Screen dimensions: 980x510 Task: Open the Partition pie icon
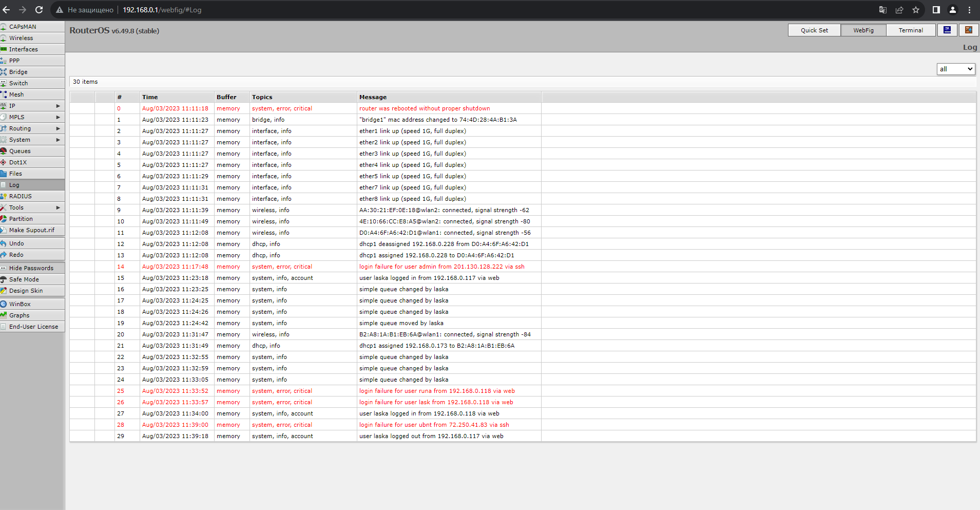4,219
